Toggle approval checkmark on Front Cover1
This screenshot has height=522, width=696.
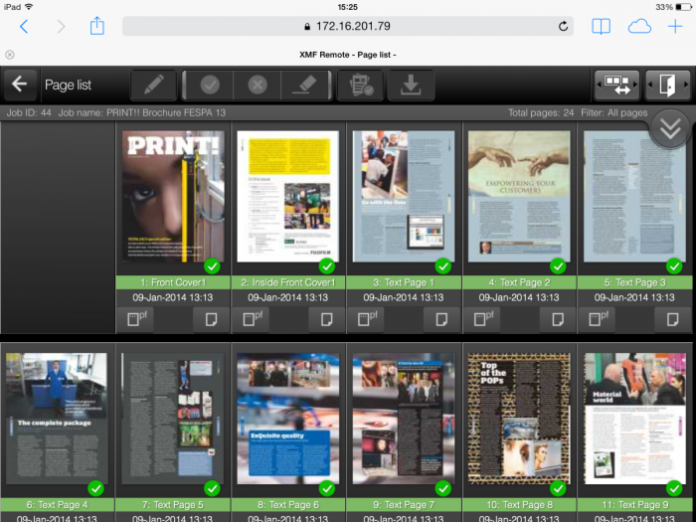211,266
